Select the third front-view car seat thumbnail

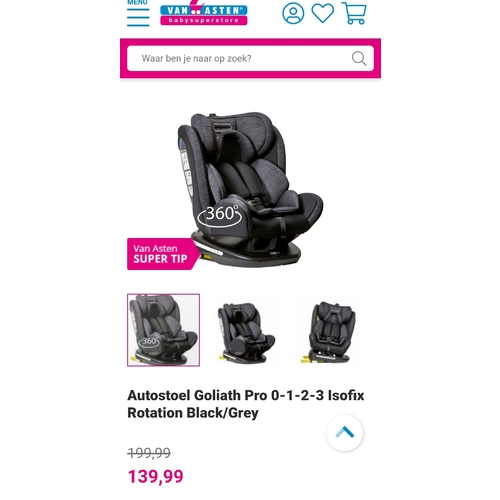pos(331,331)
